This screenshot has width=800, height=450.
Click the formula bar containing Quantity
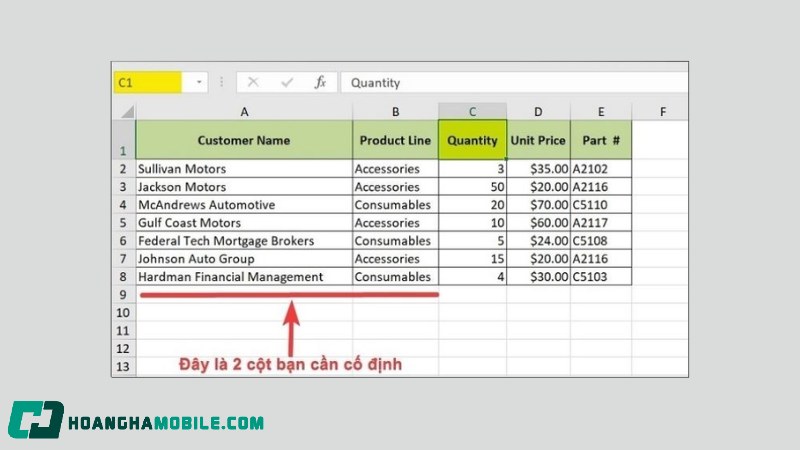point(514,82)
